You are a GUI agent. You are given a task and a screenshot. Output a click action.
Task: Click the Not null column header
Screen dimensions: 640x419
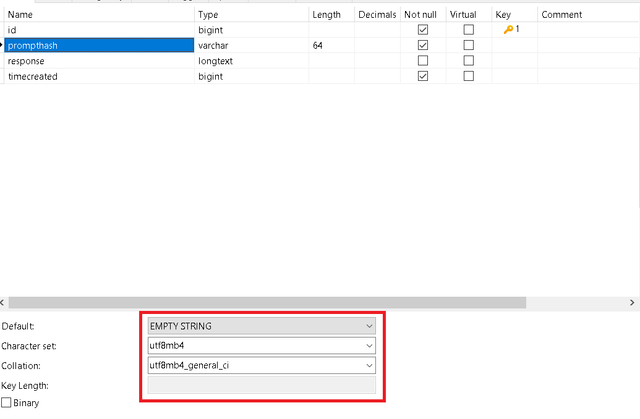pos(423,15)
